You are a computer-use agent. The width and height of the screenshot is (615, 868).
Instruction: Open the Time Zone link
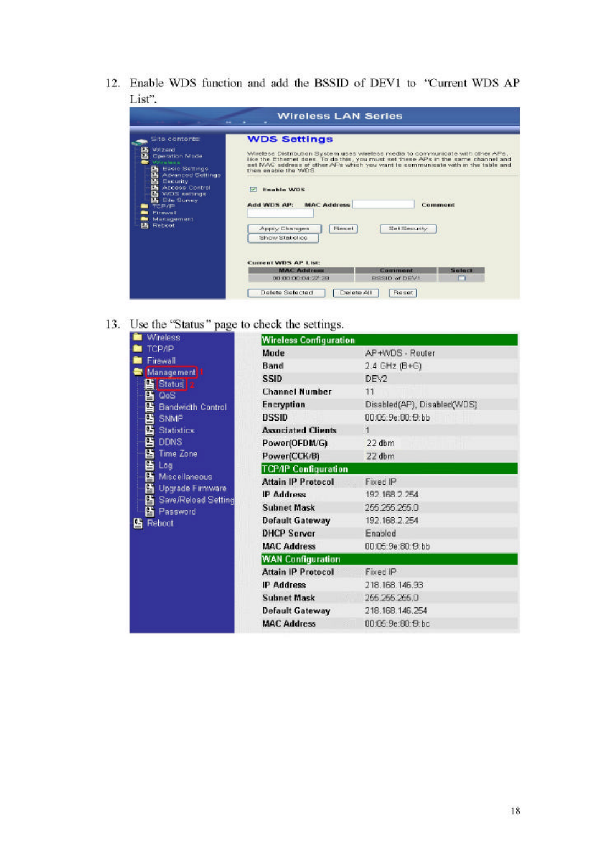click(x=178, y=454)
